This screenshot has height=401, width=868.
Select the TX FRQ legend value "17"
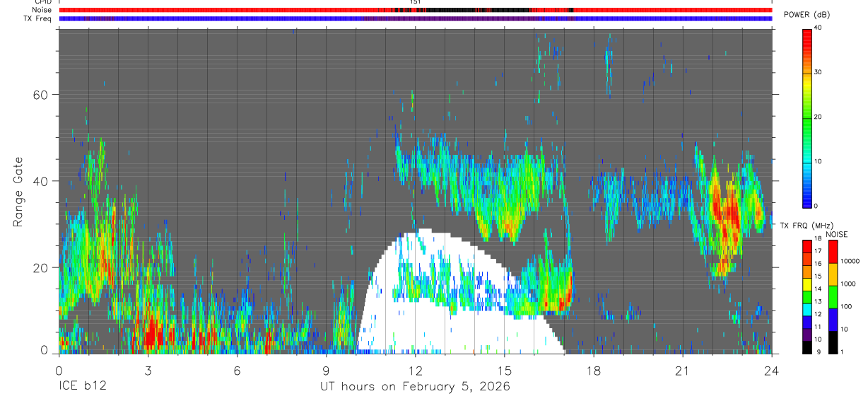(818, 251)
